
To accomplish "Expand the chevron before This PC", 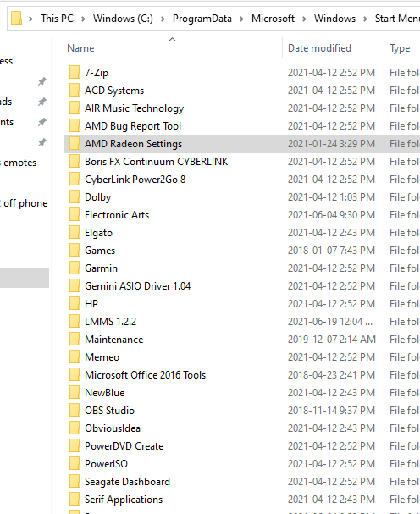I will pyautogui.click(x=30, y=19).
